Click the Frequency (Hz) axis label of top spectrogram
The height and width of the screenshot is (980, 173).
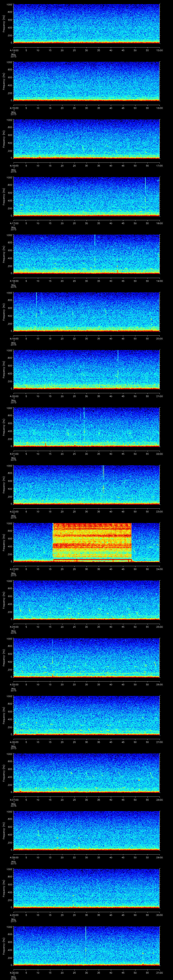4,24
